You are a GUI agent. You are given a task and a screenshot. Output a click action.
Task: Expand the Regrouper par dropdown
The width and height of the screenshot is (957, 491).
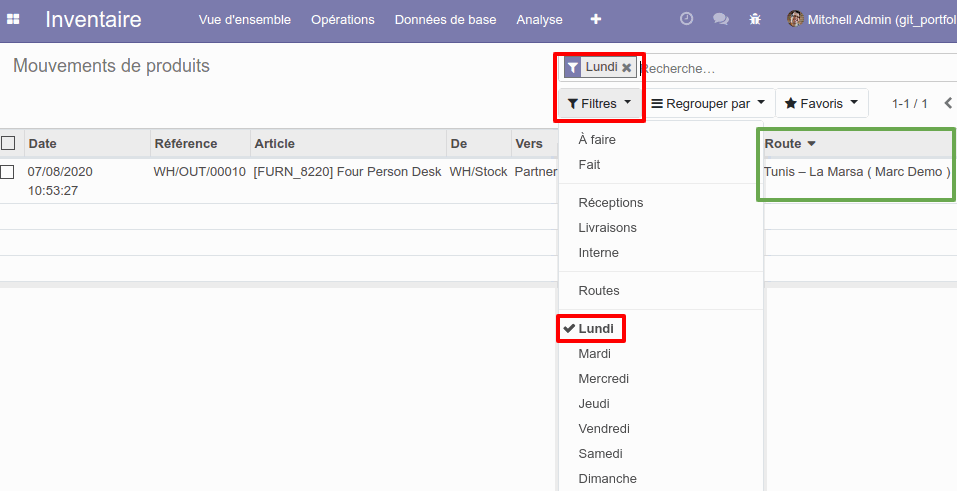click(708, 104)
